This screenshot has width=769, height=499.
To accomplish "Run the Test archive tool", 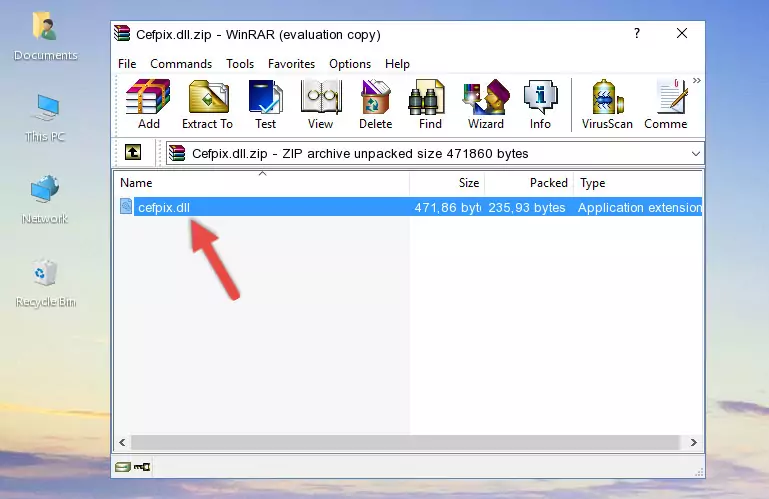I will (x=265, y=105).
